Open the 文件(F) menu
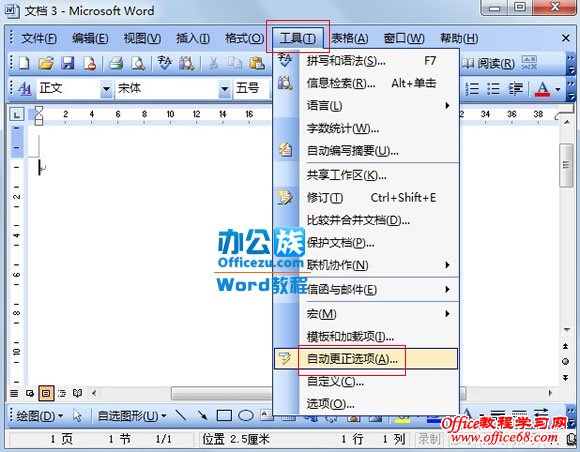Image resolution: width=580 pixels, height=452 pixels. point(38,38)
